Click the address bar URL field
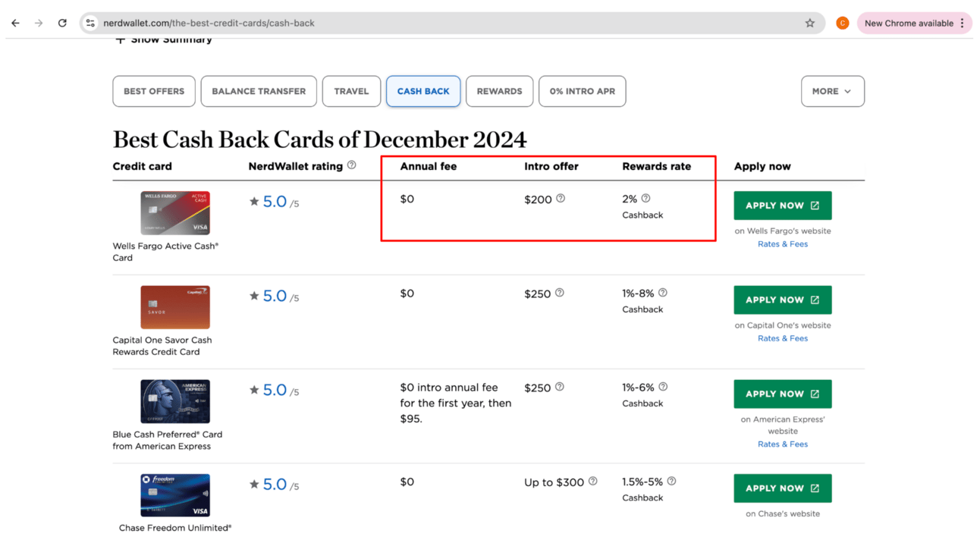Viewport: 980px width, 543px height. coord(451,24)
